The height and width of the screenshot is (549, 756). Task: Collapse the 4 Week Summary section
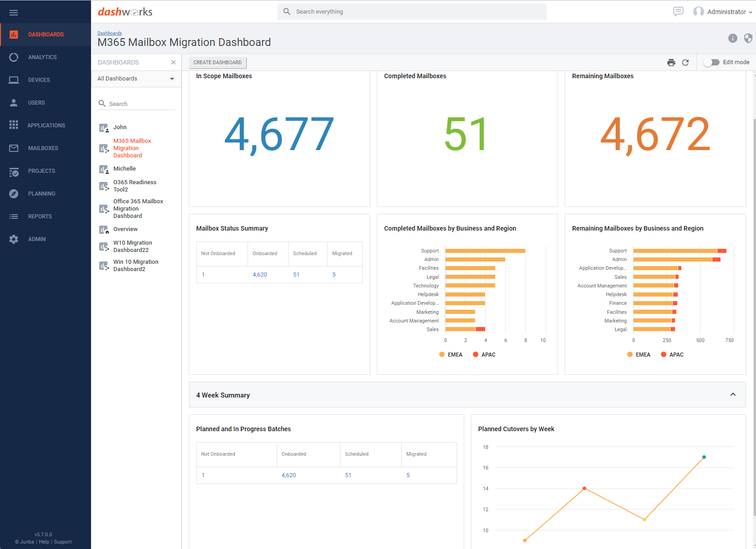(733, 394)
